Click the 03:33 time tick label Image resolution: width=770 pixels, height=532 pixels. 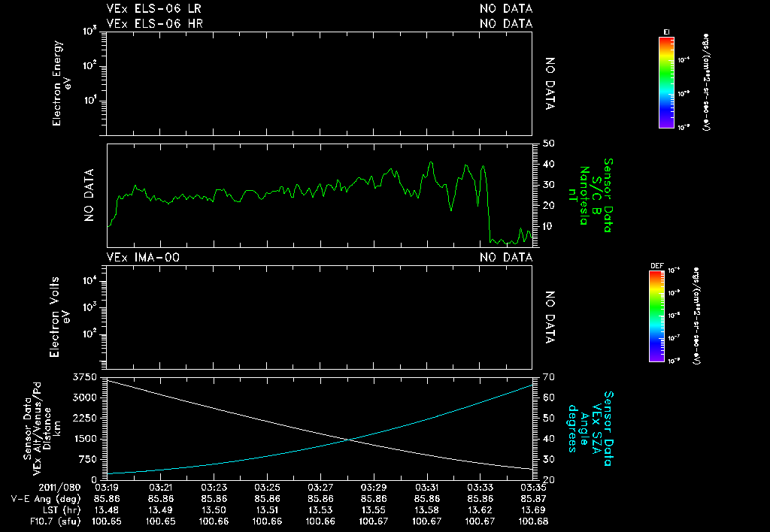pyautogui.click(x=480, y=488)
